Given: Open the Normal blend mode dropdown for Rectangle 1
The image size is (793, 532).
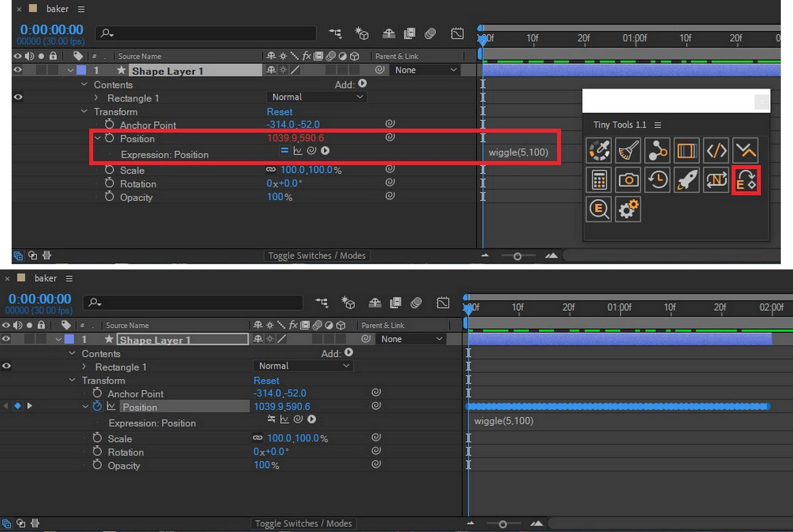Looking at the screenshot, I should tap(316, 97).
